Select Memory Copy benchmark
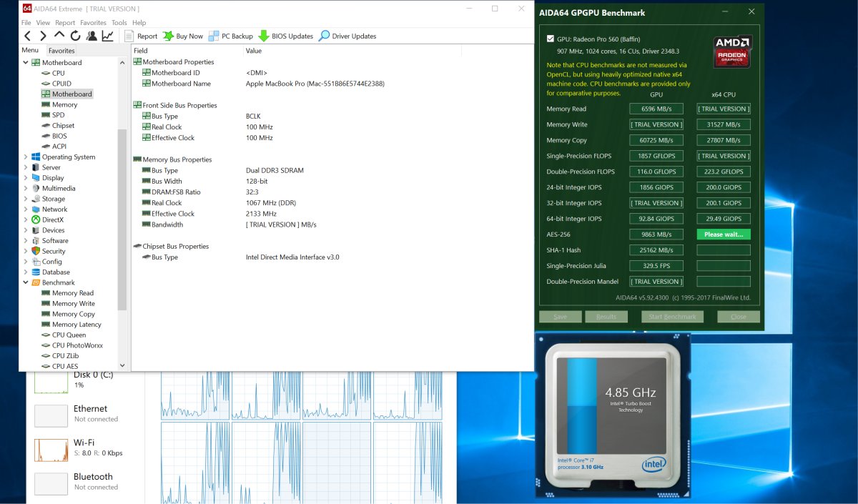The height and width of the screenshot is (504, 858). click(x=73, y=314)
